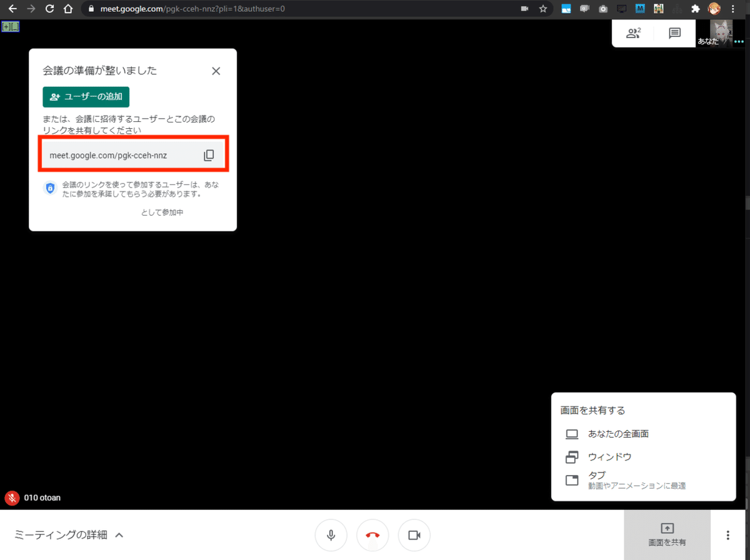Click the ユーザーの追加 button

point(86,97)
